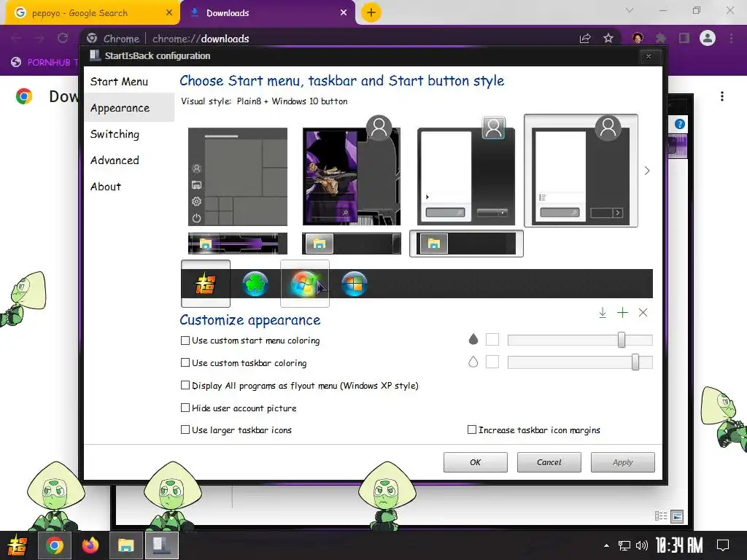Show next styles with right chevron
Image resolution: width=747 pixels, height=560 pixels.
coord(646,171)
